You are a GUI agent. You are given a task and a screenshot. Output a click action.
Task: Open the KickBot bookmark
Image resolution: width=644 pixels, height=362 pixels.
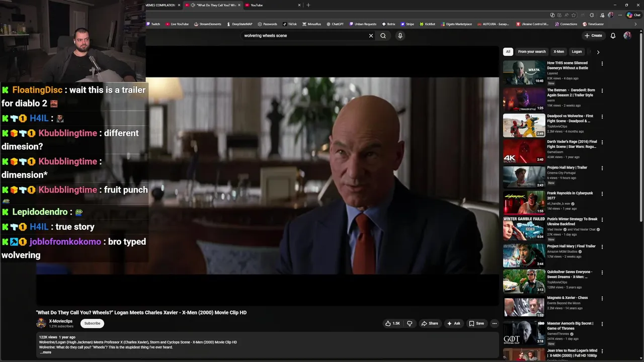click(427, 24)
